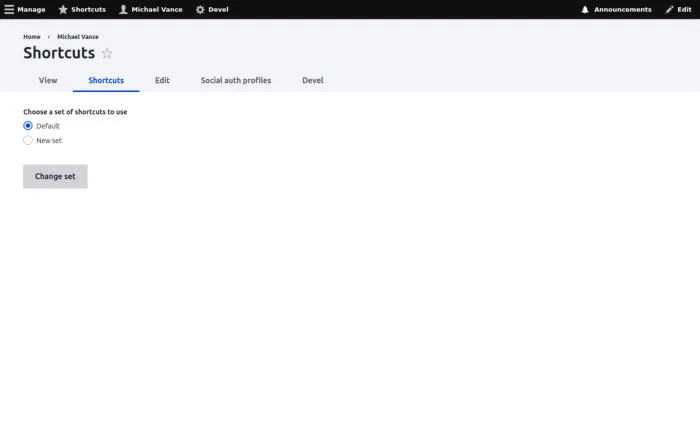Click Announcements label in top toolbar
The width and height of the screenshot is (700, 438).
pyautogui.click(x=622, y=9)
